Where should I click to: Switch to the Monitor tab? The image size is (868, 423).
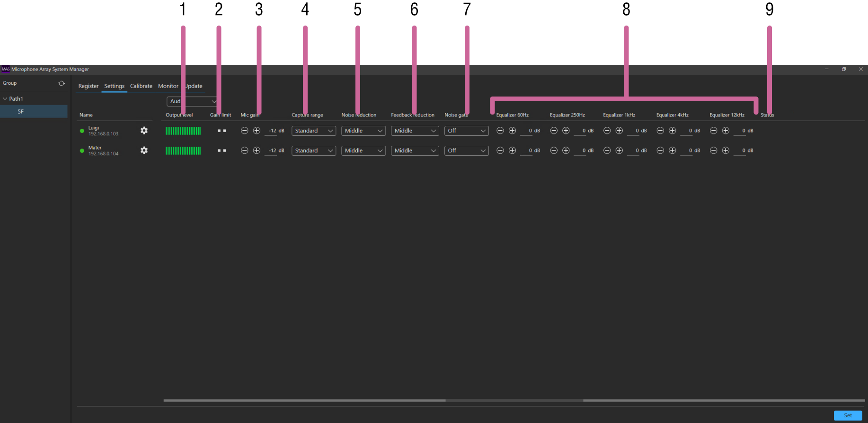point(168,86)
